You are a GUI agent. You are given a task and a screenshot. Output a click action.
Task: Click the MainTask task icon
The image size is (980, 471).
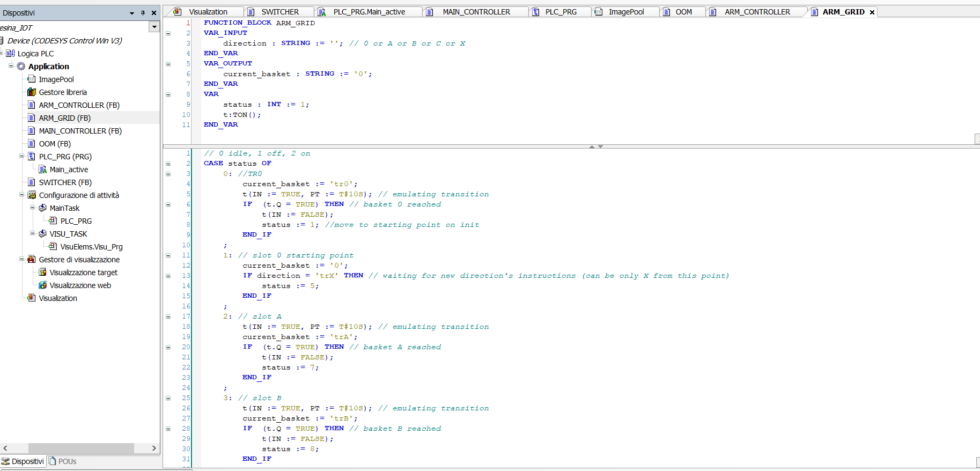(x=42, y=208)
